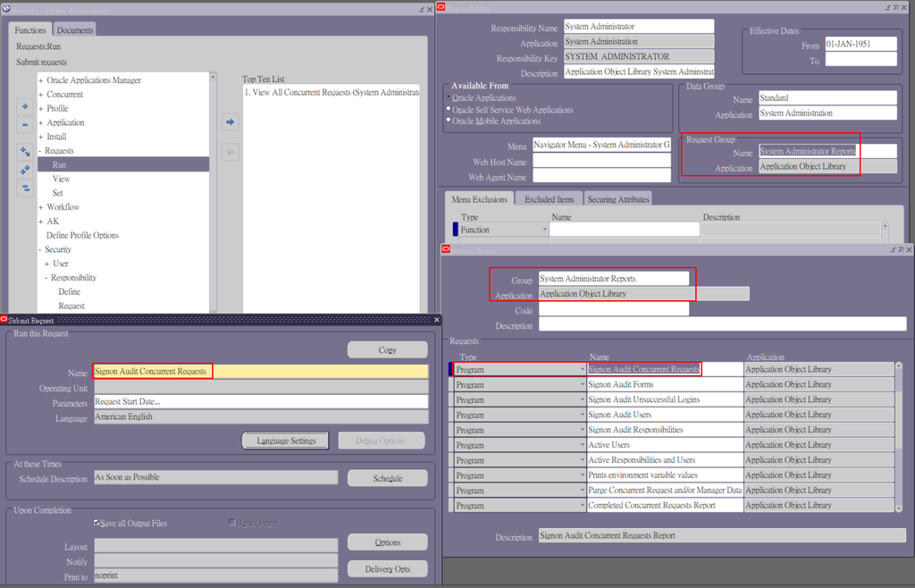The height and width of the screenshot is (588, 915).
Task: Click the Code field in Request Groups
Action: 613,309
